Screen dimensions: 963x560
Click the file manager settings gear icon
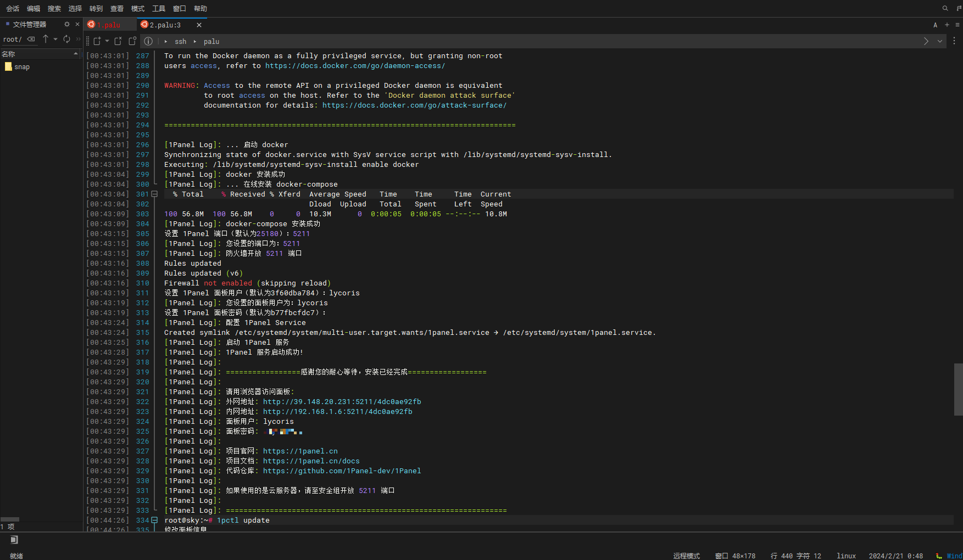pyautogui.click(x=67, y=24)
